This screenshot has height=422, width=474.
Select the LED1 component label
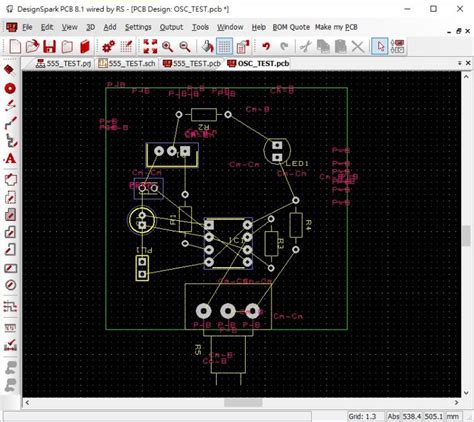pyautogui.click(x=297, y=164)
